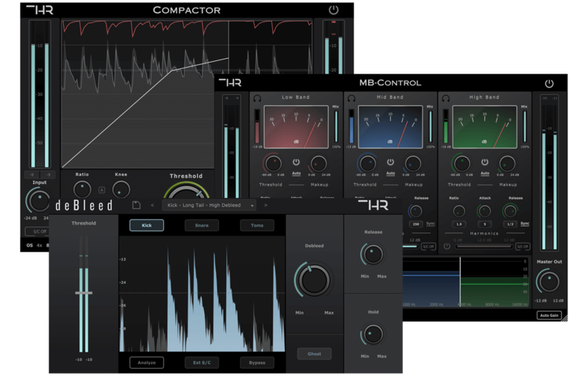Select the Snare tab in deBleed

pyautogui.click(x=201, y=225)
